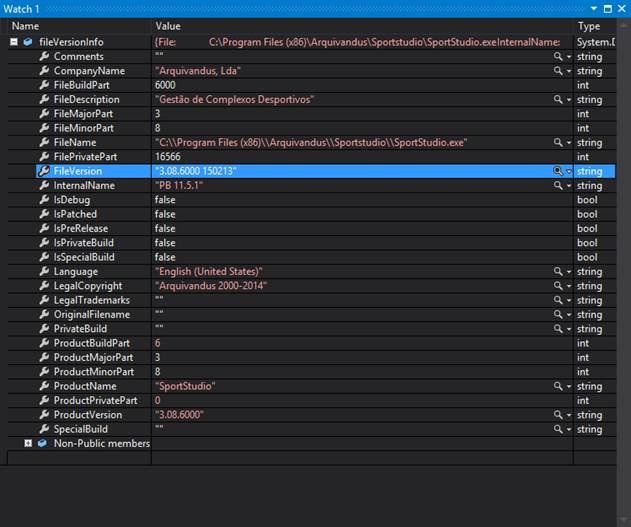
Task: Open visualizer dropdown for Language row
Action: click(x=569, y=272)
